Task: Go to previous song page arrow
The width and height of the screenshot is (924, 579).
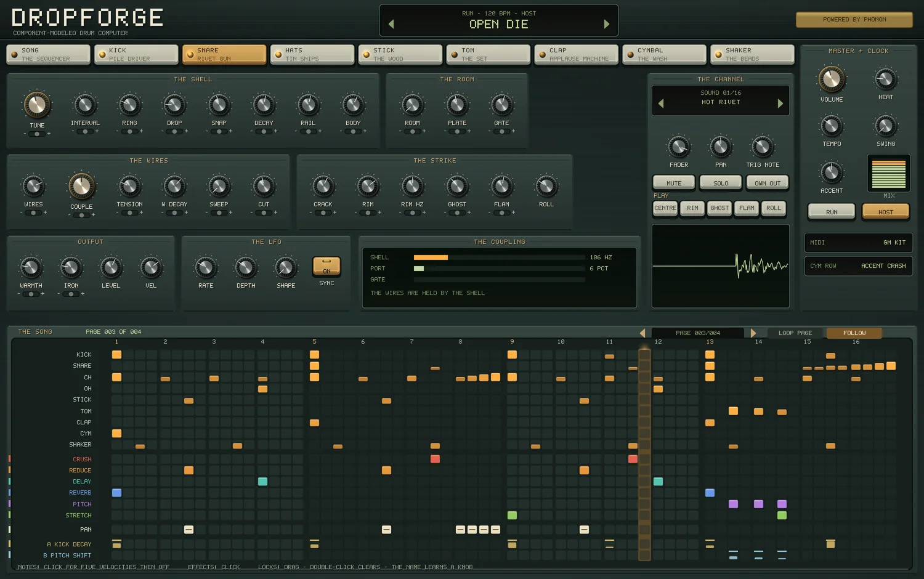Action: coord(642,333)
